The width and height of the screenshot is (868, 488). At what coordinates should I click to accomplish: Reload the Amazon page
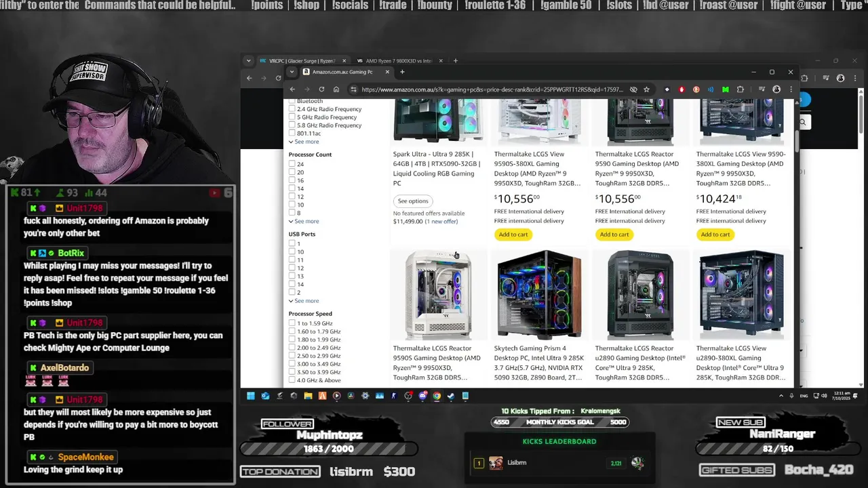(321, 89)
